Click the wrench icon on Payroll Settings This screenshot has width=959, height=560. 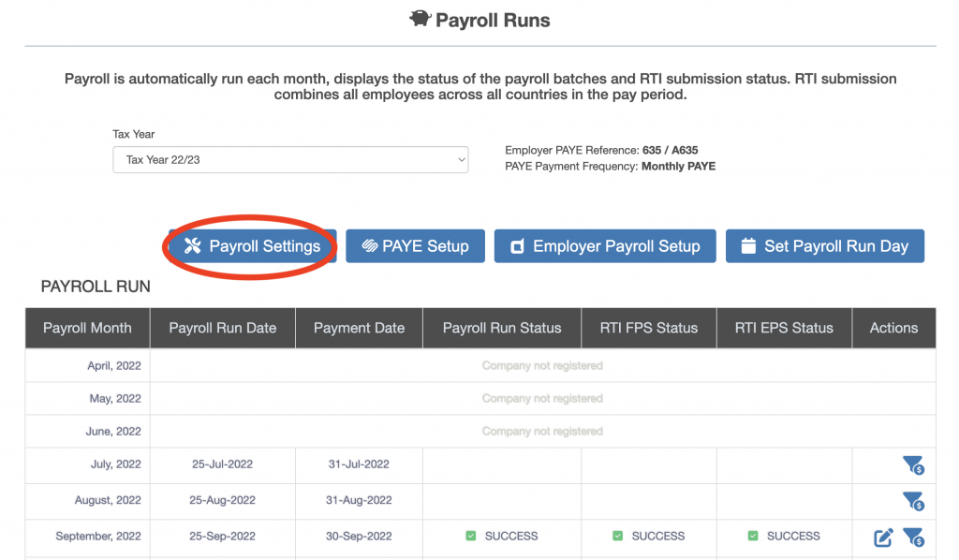[x=193, y=246]
